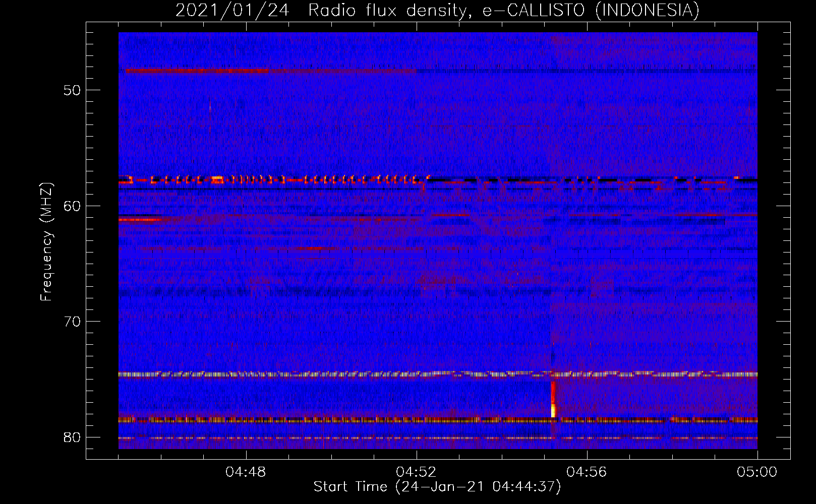The image size is (816, 504).
Task: Click the 04:48 time tick label
Action: coord(246,472)
